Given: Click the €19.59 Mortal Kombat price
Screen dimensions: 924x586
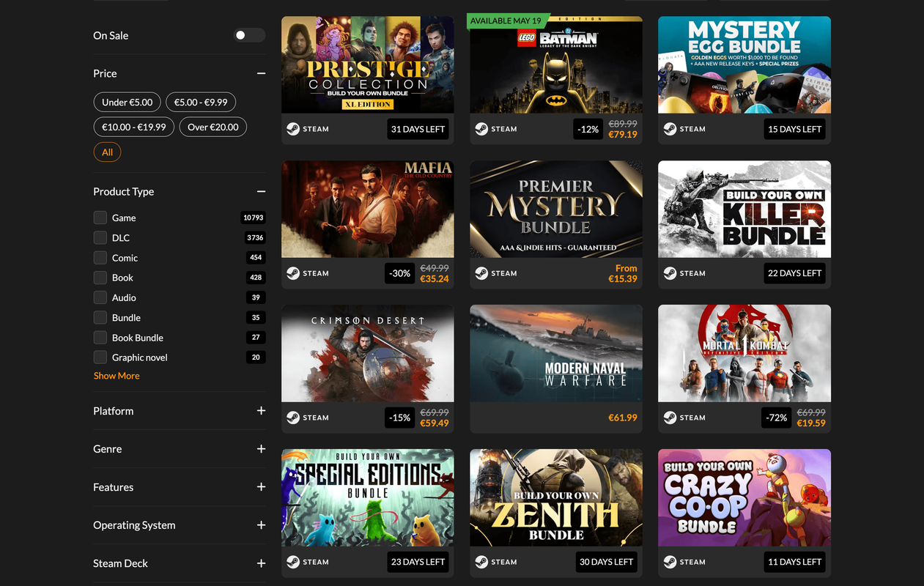Looking at the screenshot, I should pos(811,423).
